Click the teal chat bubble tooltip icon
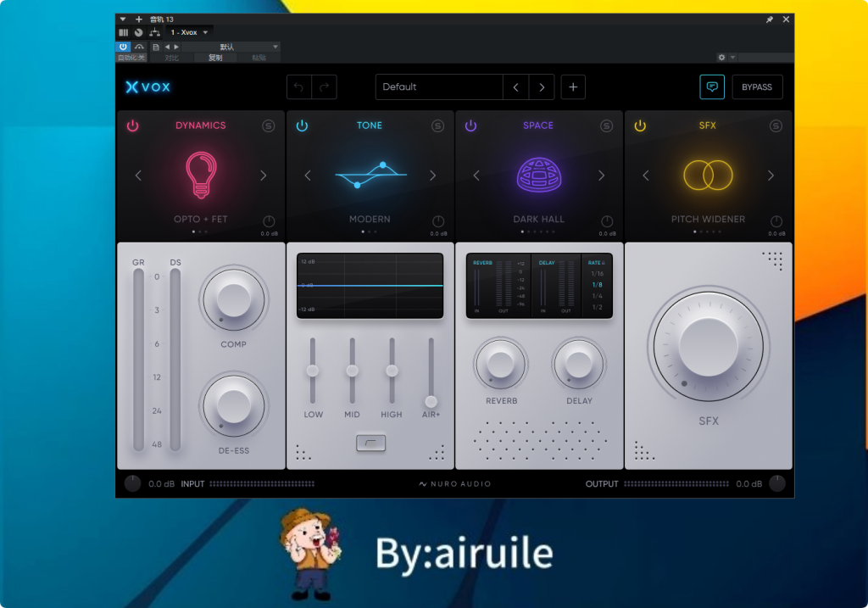The width and height of the screenshot is (868, 608). [712, 87]
